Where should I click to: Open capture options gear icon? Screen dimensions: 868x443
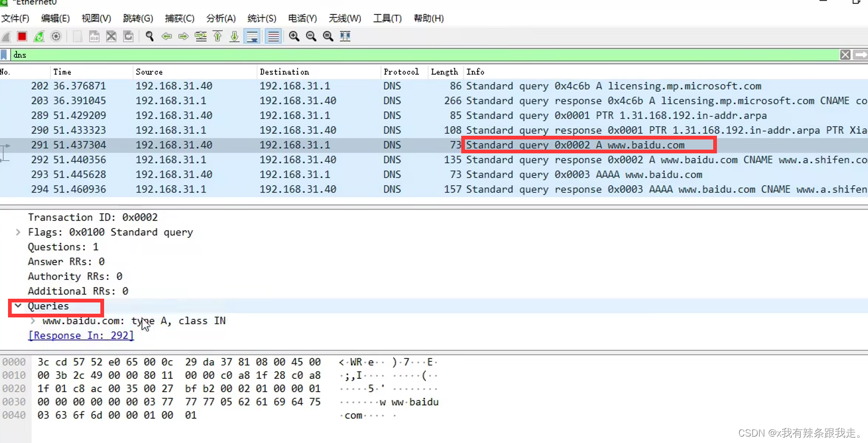56,36
